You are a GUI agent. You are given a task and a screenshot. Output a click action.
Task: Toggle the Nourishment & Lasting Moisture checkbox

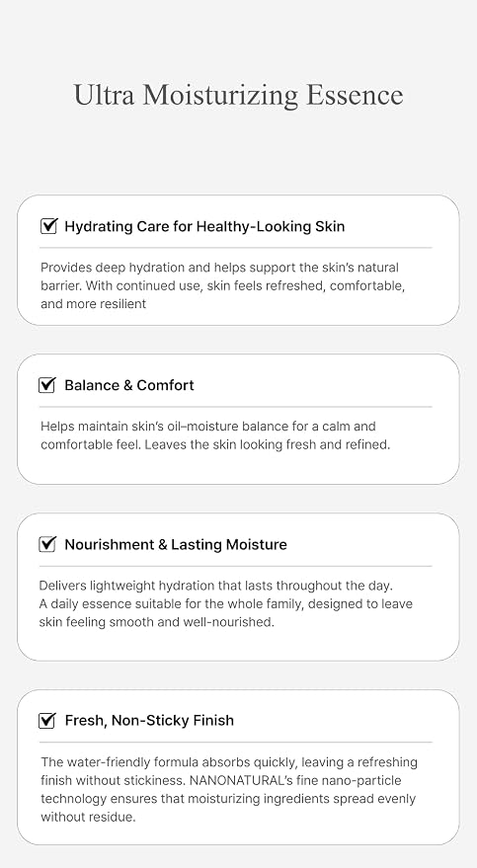(x=47, y=544)
